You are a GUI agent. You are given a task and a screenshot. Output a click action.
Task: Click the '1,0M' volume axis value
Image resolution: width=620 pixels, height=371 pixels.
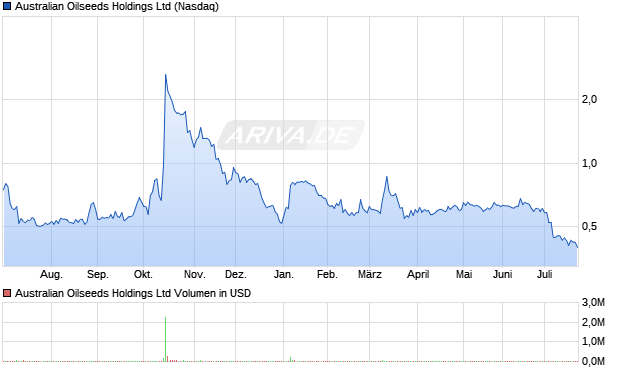[x=593, y=341]
